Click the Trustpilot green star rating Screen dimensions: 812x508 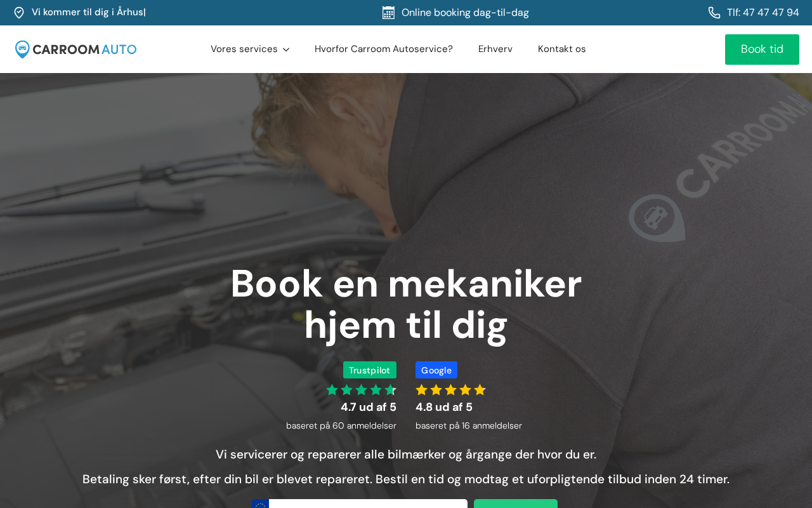[x=361, y=390]
